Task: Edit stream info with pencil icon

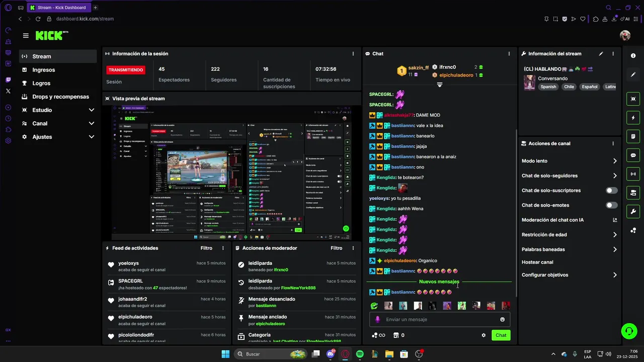Action: point(601,54)
